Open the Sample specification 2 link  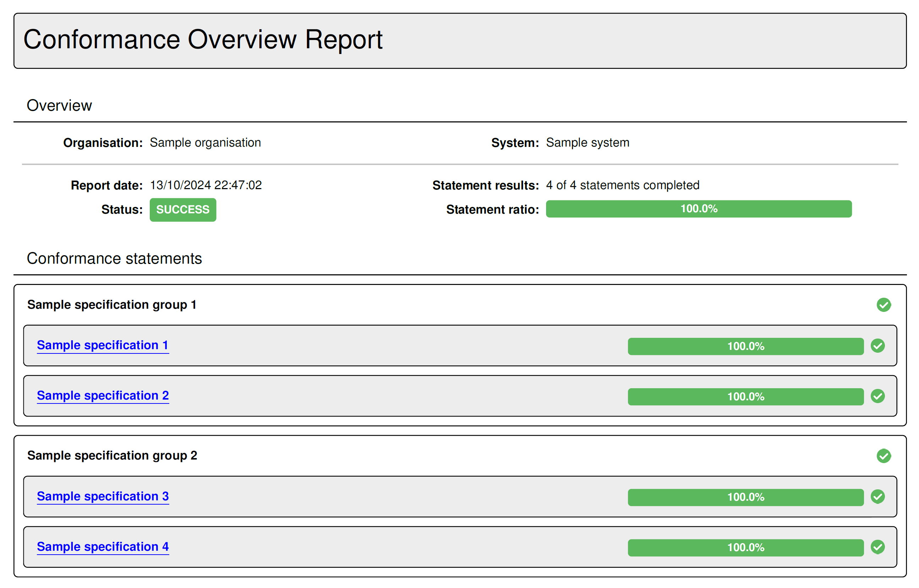[103, 396]
